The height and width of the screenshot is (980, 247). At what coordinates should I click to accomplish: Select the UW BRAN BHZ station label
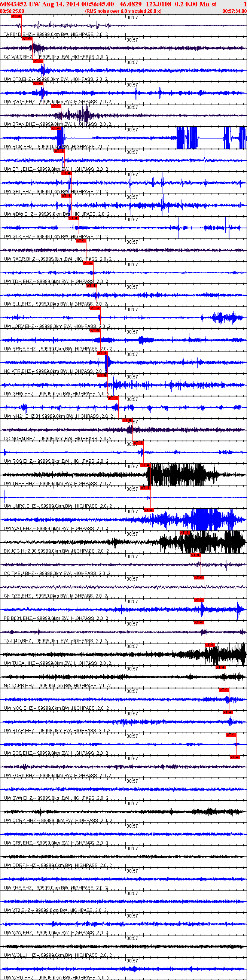[19, 124]
